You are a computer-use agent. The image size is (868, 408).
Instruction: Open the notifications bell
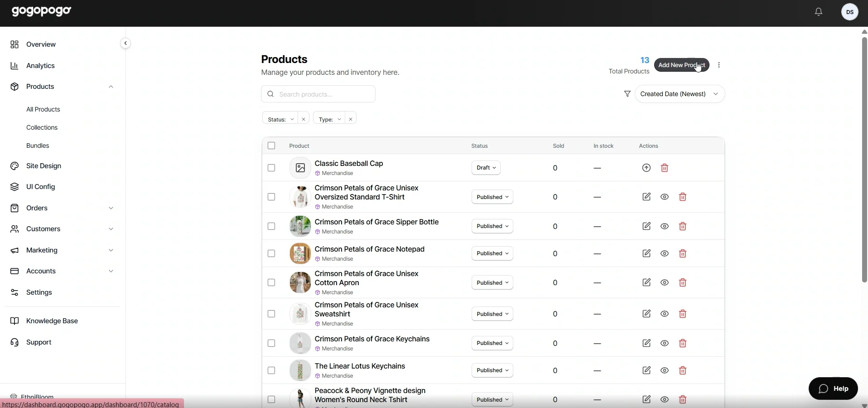pyautogui.click(x=819, y=12)
